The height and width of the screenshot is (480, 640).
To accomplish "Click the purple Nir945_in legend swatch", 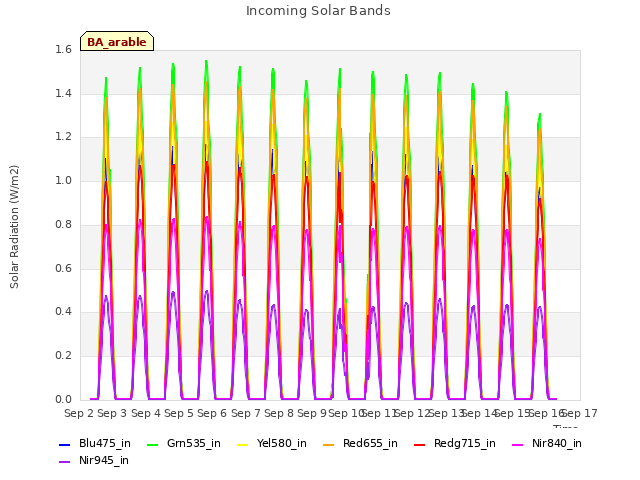I will [x=64, y=462].
